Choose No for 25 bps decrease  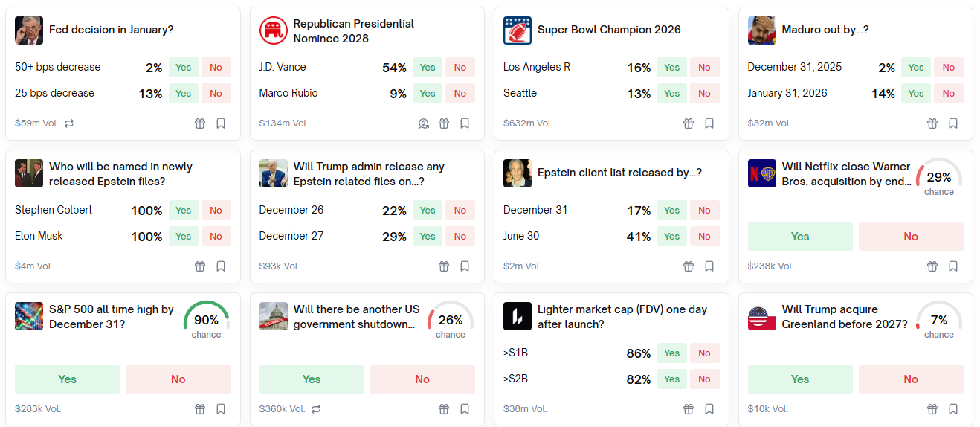[216, 94]
